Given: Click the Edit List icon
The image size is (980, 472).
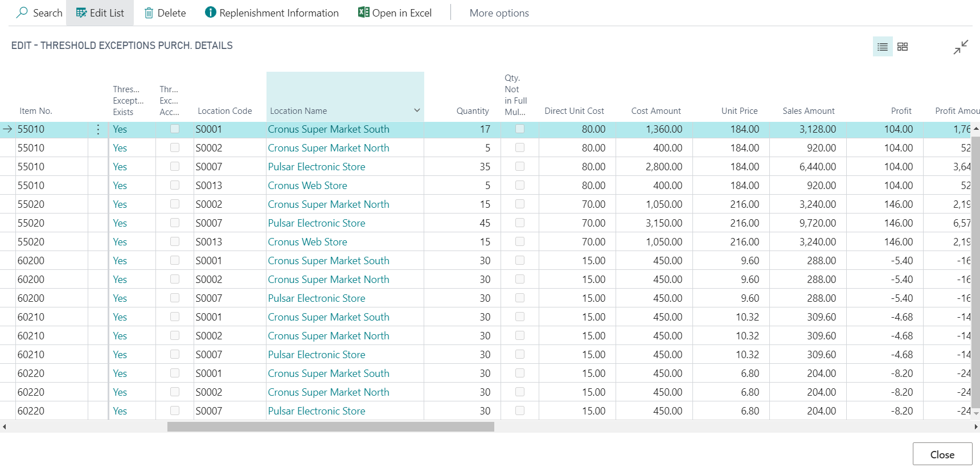Looking at the screenshot, I should (81, 13).
